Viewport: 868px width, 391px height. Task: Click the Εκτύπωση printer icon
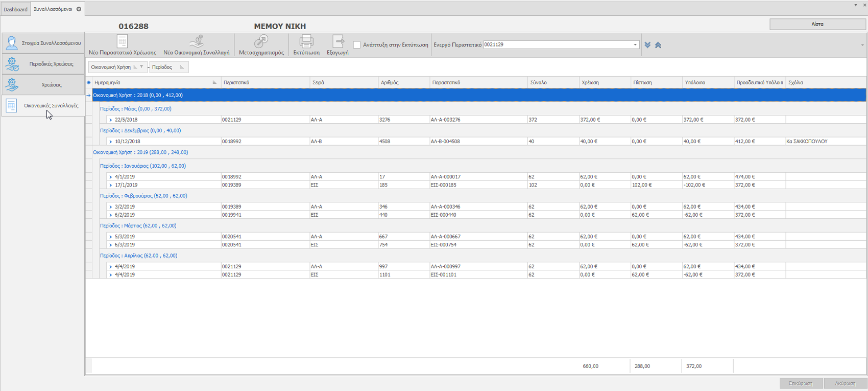(x=306, y=41)
